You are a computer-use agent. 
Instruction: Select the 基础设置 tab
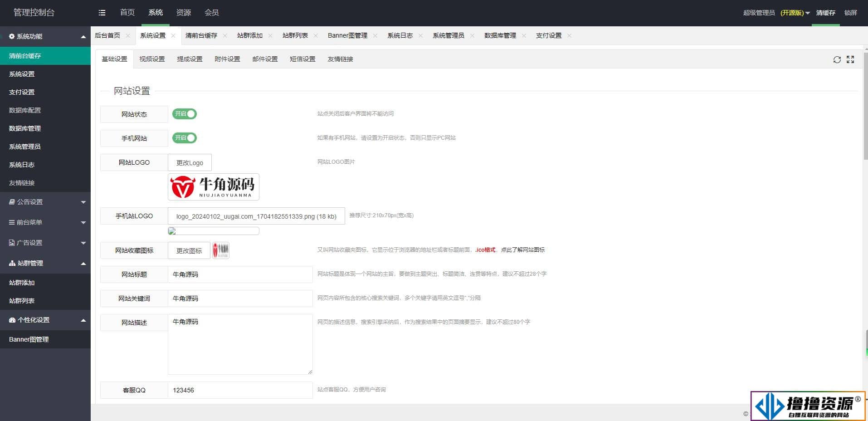pyautogui.click(x=114, y=59)
